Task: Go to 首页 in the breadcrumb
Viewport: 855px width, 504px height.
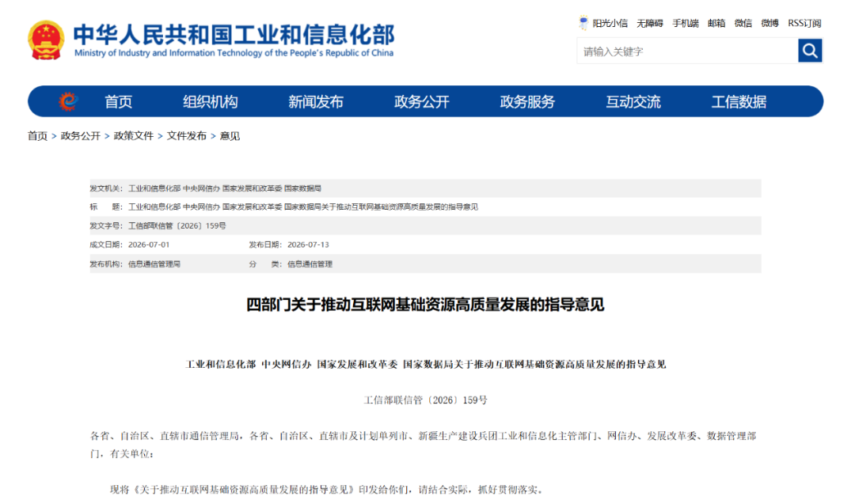Action: (38, 135)
